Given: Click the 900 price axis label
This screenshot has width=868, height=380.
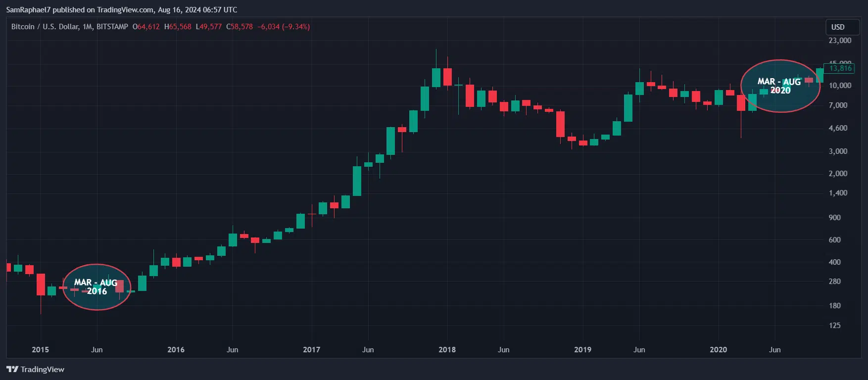Looking at the screenshot, I should 834,218.
